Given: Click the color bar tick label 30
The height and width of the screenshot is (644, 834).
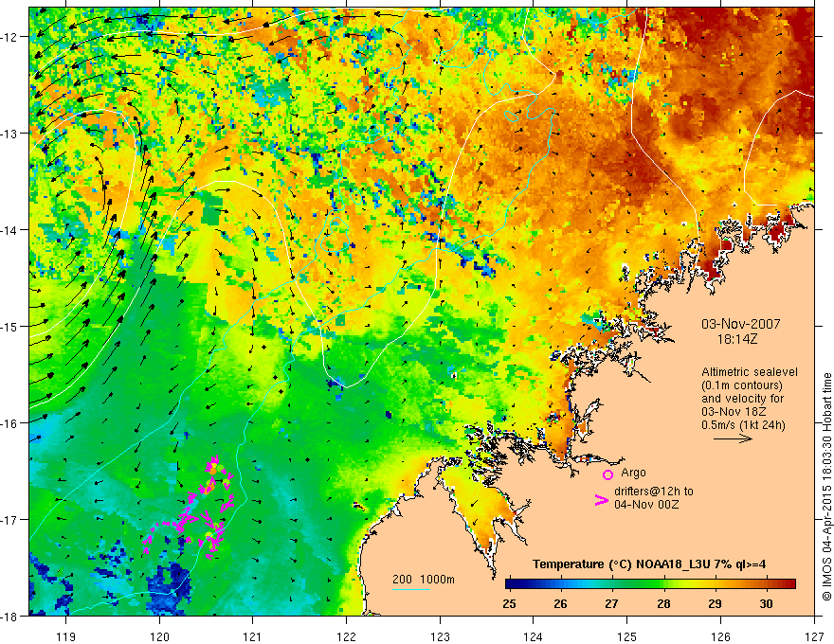Looking at the screenshot, I should tap(766, 603).
